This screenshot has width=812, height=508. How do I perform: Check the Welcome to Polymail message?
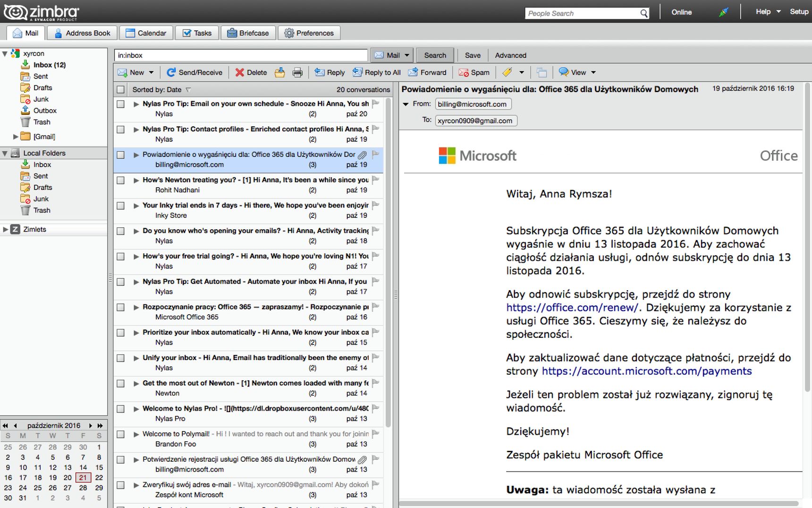pos(121,434)
